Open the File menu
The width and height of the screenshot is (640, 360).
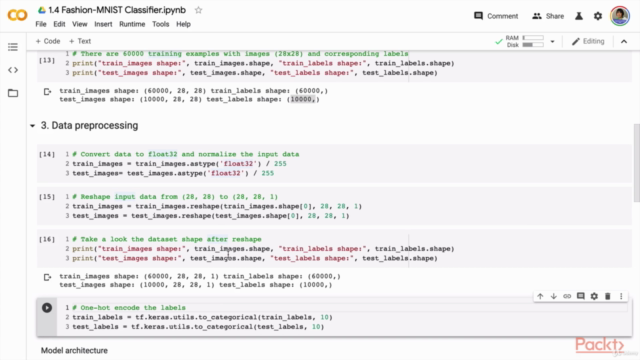tap(41, 24)
